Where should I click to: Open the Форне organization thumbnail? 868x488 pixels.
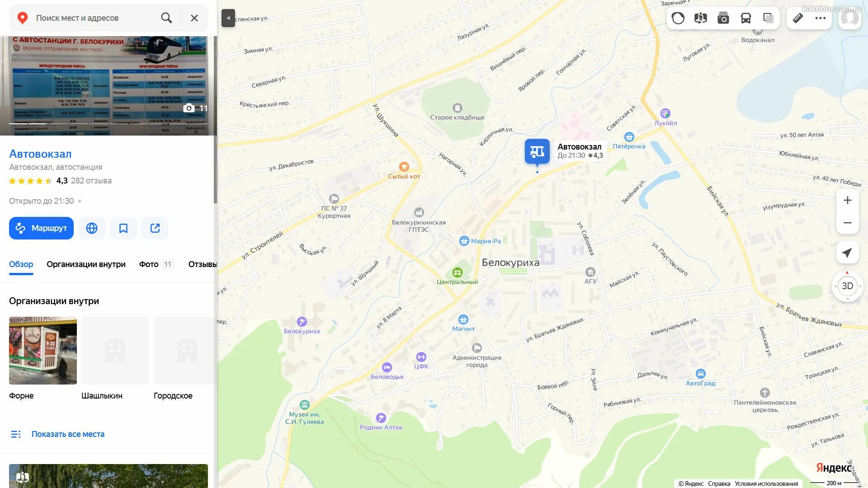pos(43,351)
